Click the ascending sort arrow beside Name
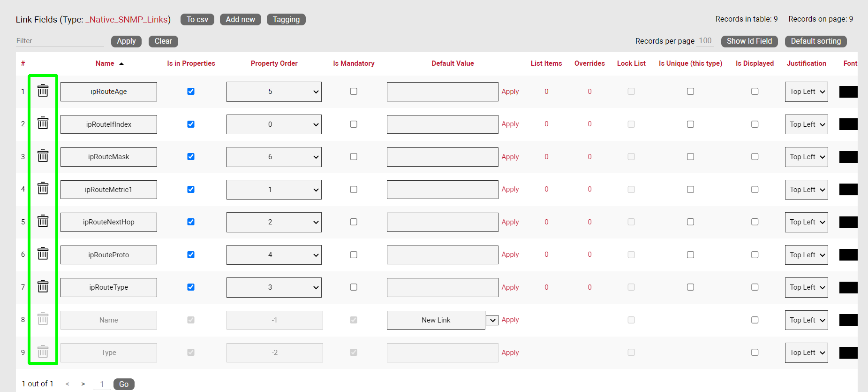Viewport: 868px width, 392px height. [x=121, y=64]
